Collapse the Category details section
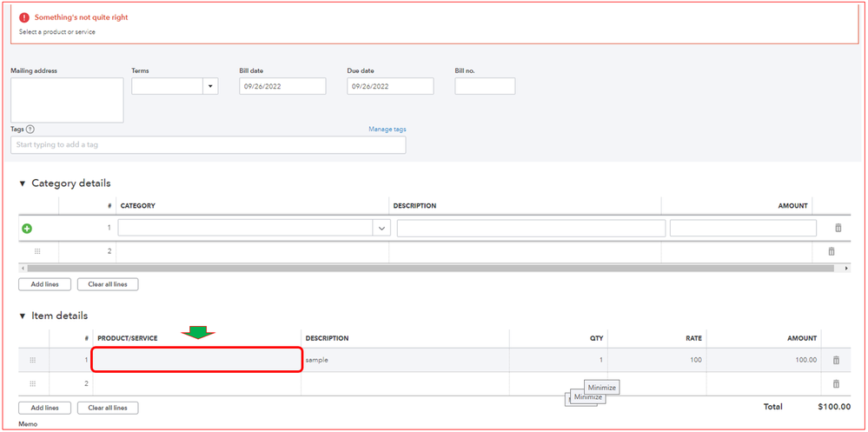Image resolution: width=868 pixels, height=432 pixels. pyautogui.click(x=23, y=183)
